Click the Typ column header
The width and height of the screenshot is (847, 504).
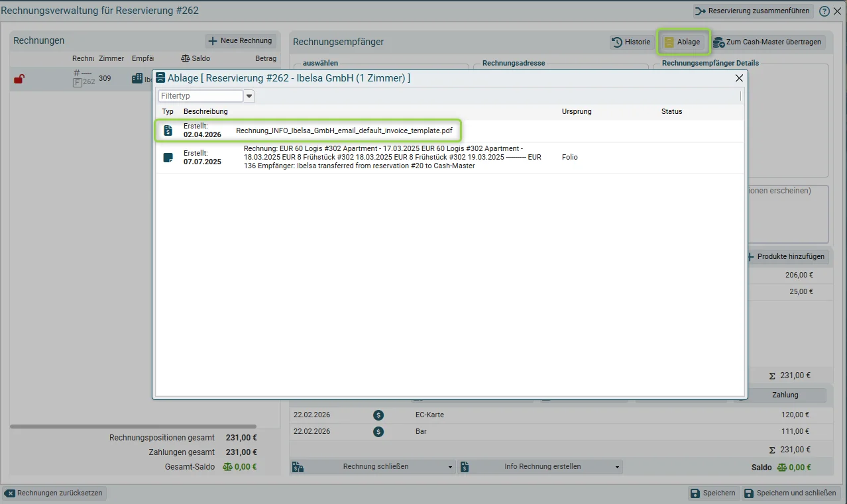point(168,111)
